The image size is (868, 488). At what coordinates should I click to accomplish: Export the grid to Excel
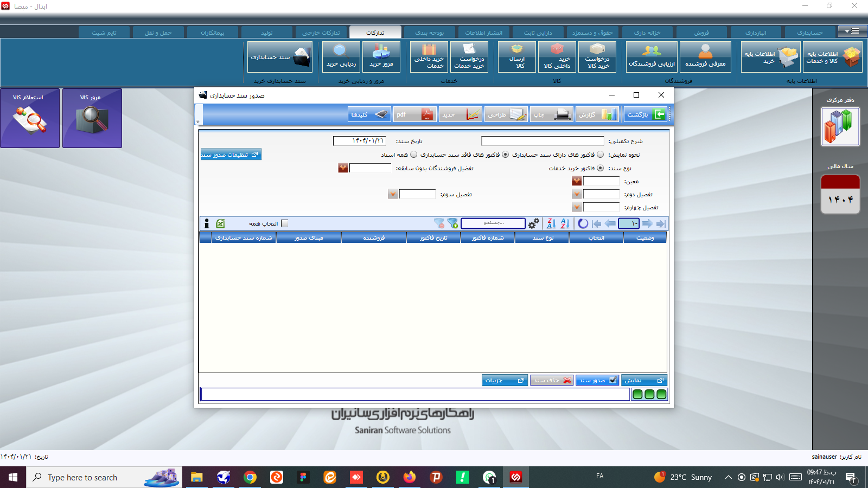coord(219,223)
